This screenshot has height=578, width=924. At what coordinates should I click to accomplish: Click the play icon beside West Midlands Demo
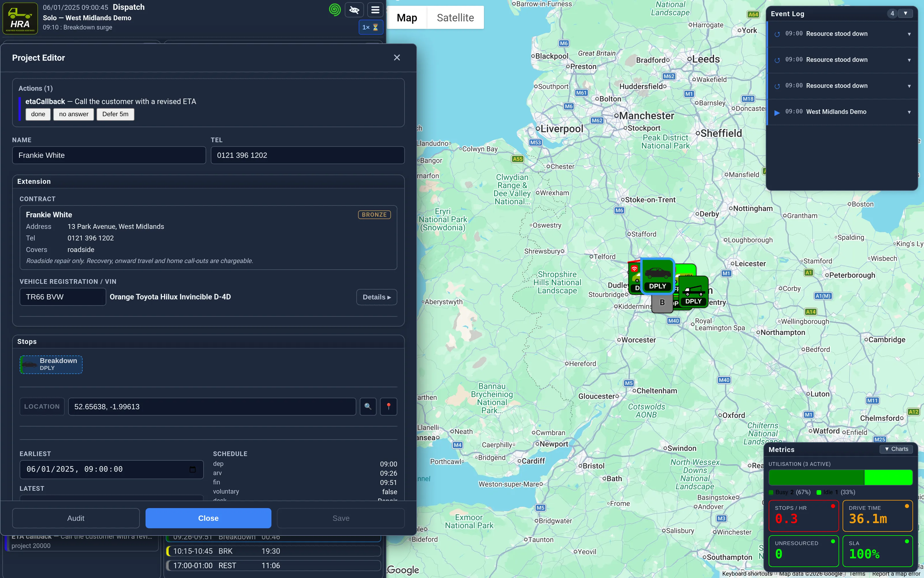[x=777, y=112]
